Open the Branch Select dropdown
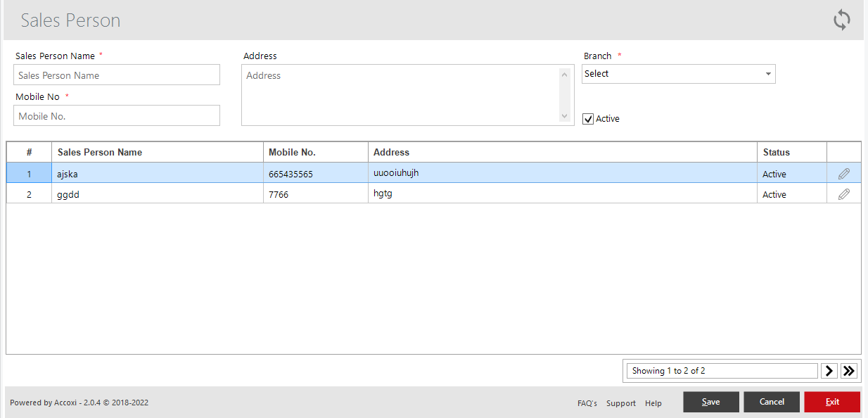The image size is (868, 418). [678, 74]
